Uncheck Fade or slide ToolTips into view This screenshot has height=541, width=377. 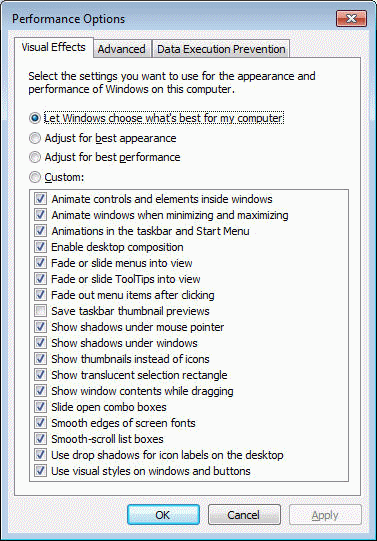[x=40, y=279]
